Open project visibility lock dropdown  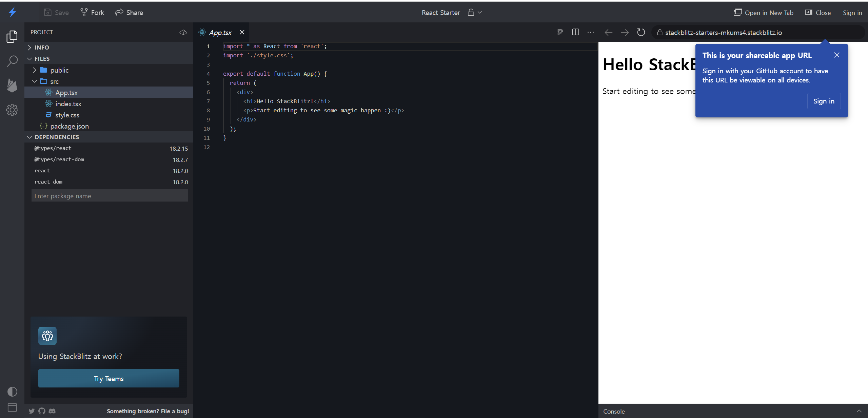click(475, 13)
